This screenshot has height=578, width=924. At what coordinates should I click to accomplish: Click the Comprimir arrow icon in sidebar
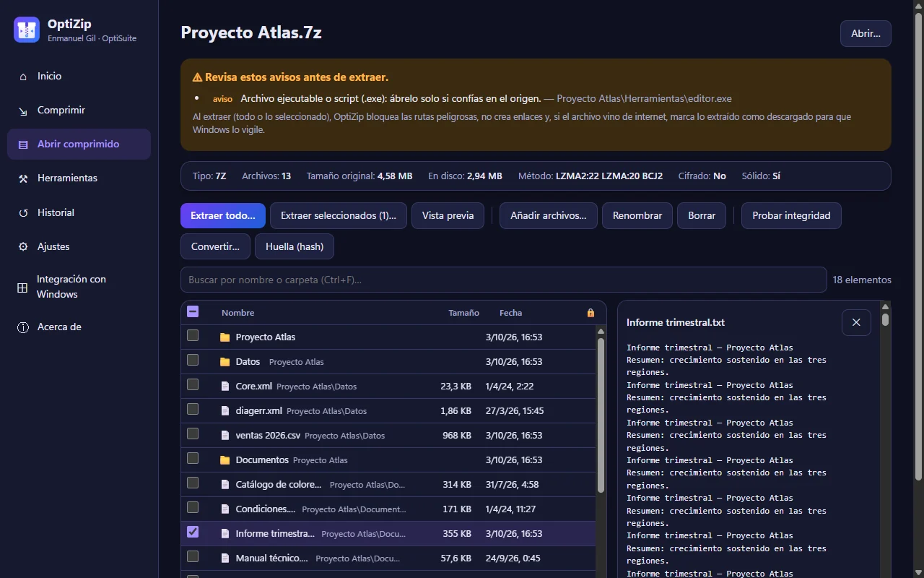(23, 111)
